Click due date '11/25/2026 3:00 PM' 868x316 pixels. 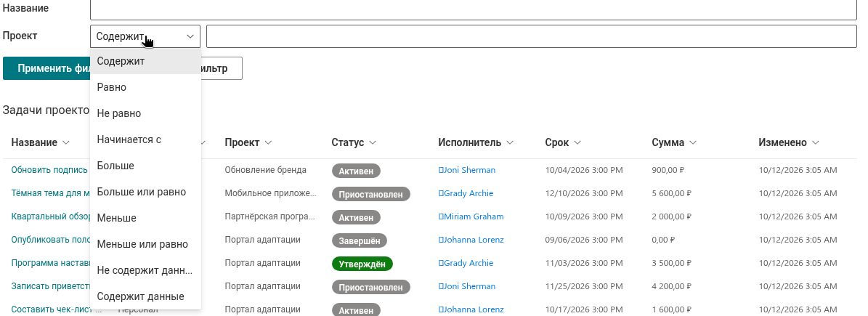[584, 286]
